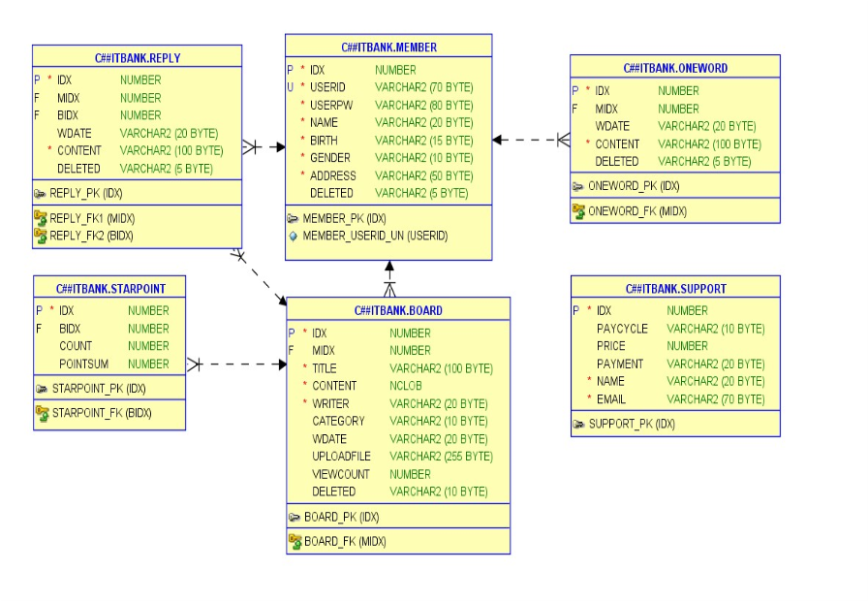
Task: Click the USERPW column in MEMBER table
Action: (x=331, y=106)
